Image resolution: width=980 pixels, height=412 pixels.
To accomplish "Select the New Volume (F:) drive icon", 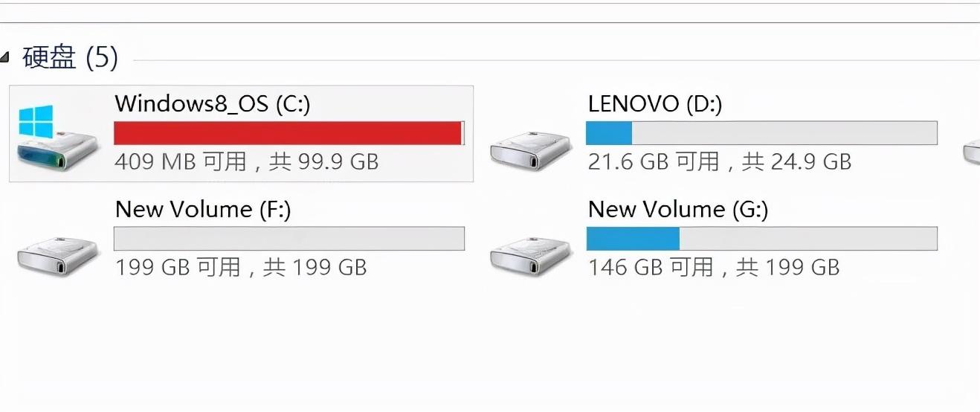I will (x=57, y=257).
